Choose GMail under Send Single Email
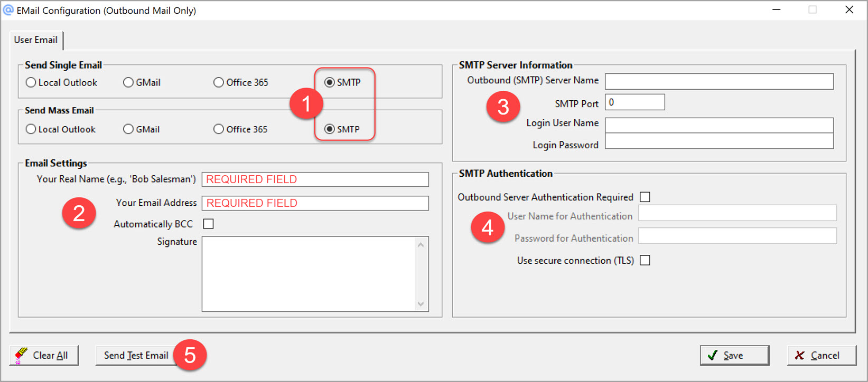This screenshot has height=382, width=868. coord(128,82)
